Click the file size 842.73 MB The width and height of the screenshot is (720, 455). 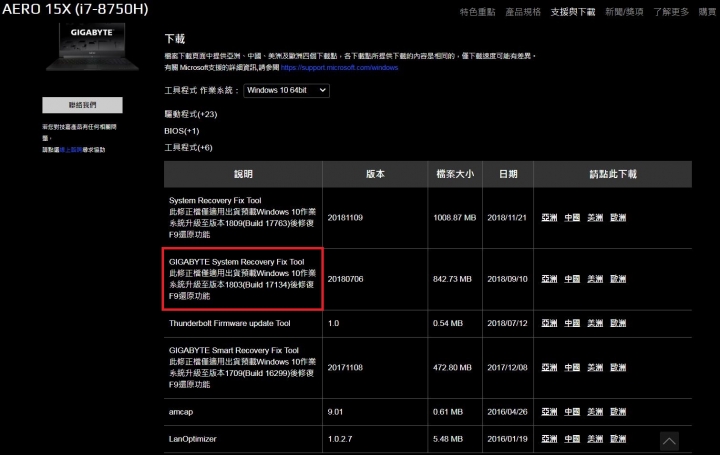coord(452,279)
